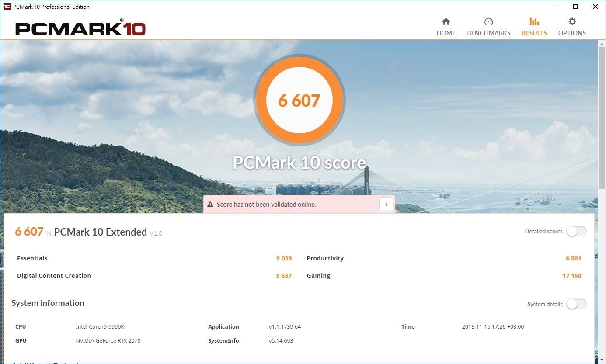
Task: Switch to the Benchmarks tab
Action: tap(489, 27)
